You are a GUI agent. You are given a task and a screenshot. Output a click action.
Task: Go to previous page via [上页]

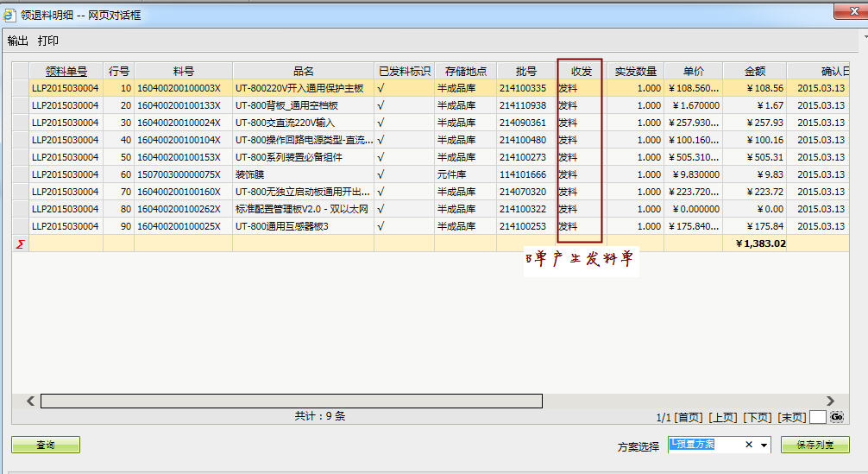722,418
